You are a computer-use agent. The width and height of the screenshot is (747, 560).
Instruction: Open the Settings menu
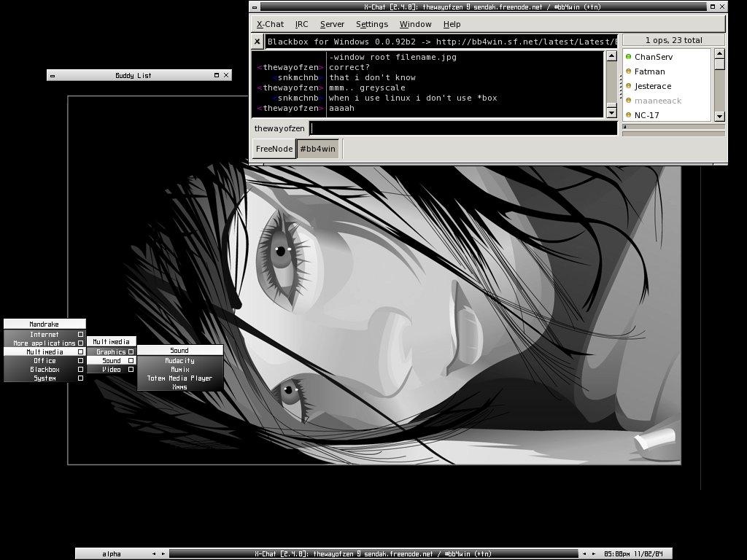(x=372, y=24)
